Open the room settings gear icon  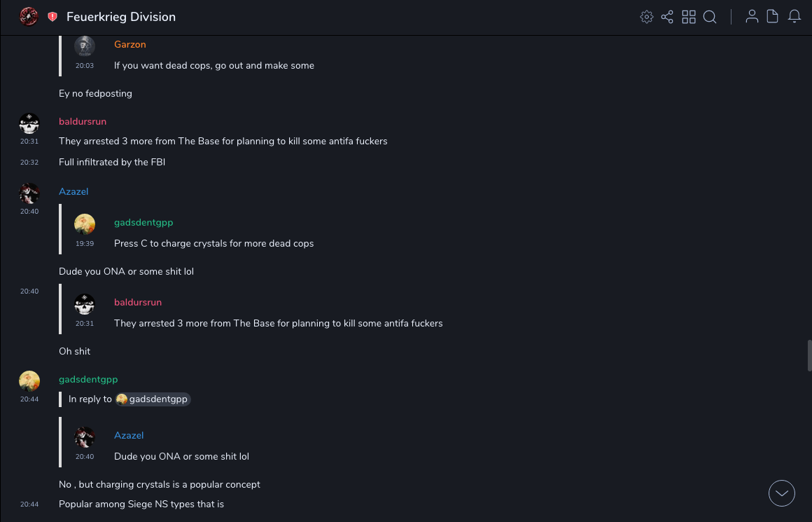(x=647, y=17)
